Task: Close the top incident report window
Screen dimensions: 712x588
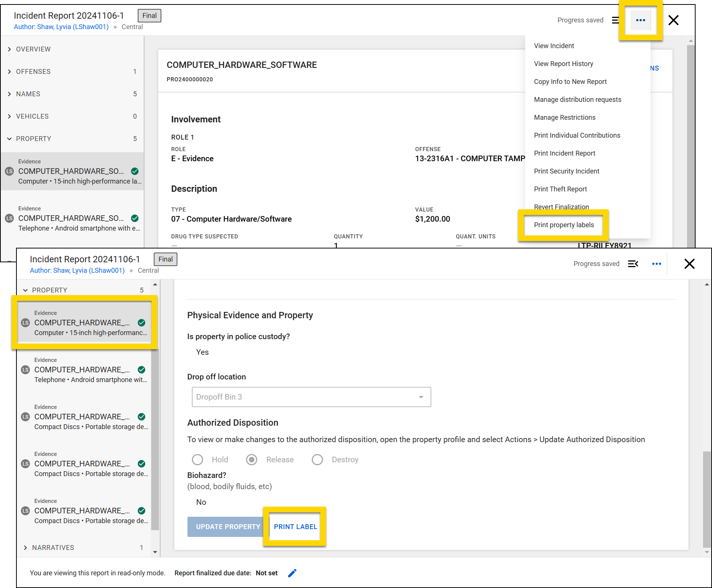Action: 673,21
